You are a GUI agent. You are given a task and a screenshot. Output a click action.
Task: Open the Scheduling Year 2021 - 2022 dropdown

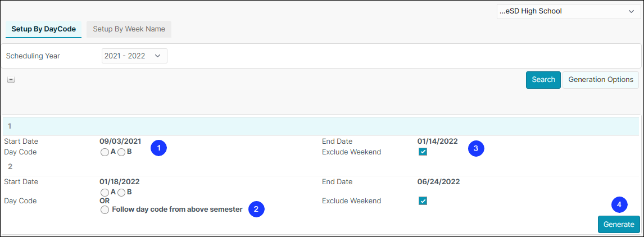click(x=134, y=56)
